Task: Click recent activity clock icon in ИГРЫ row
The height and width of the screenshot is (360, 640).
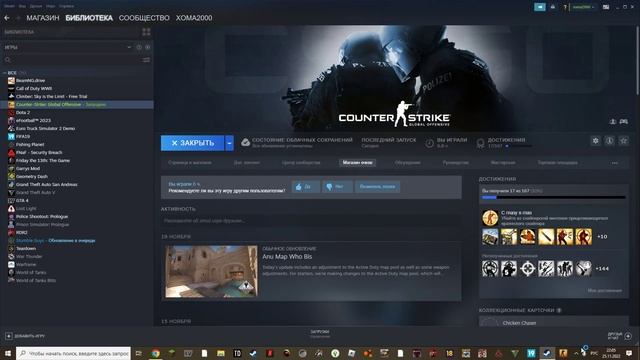Action: (139, 47)
